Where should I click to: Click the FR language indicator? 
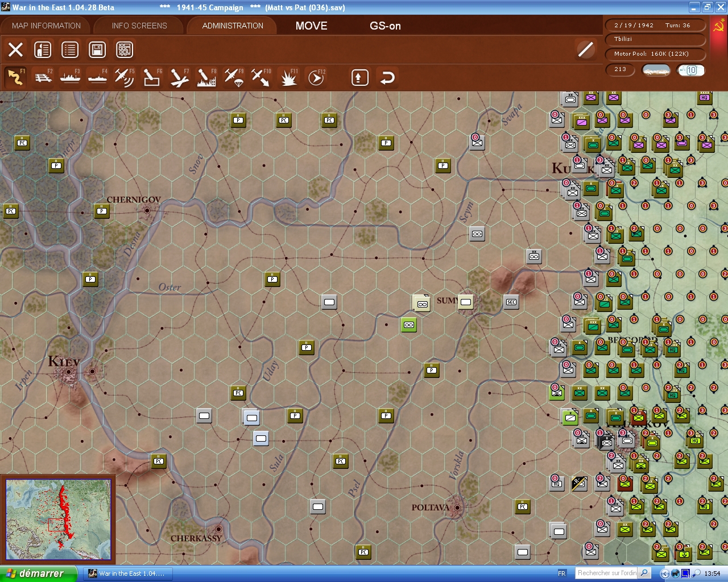pos(562,573)
